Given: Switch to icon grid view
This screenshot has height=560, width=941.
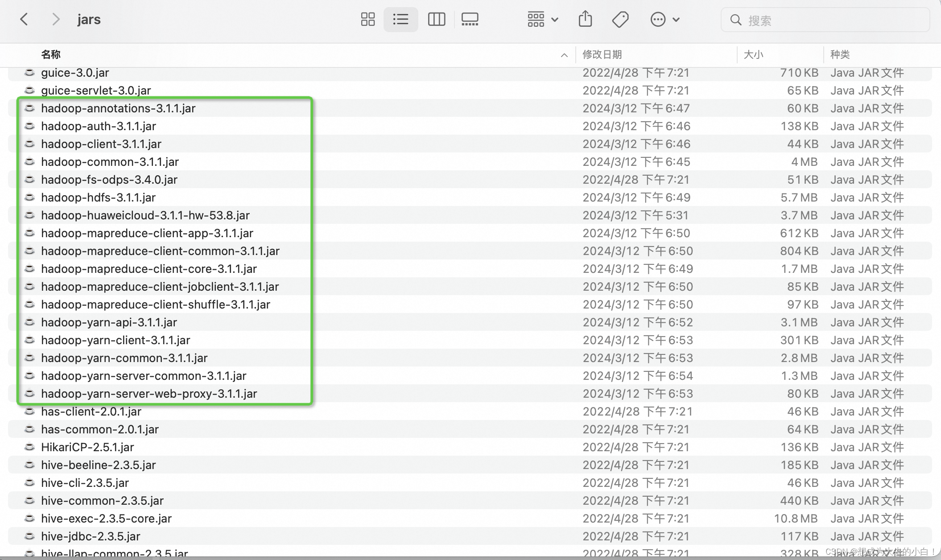Looking at the screenshot, I should (367, 19).
